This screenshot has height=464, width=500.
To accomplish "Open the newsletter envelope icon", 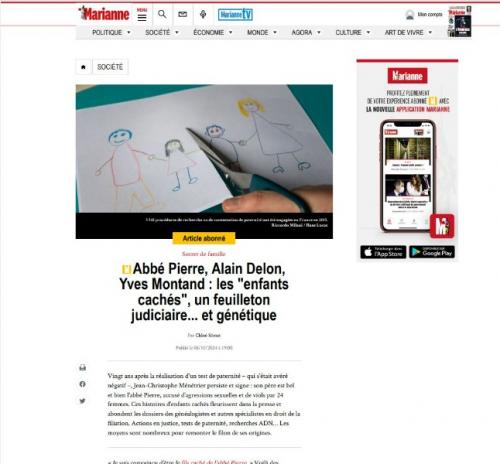I will pos(183,14).
